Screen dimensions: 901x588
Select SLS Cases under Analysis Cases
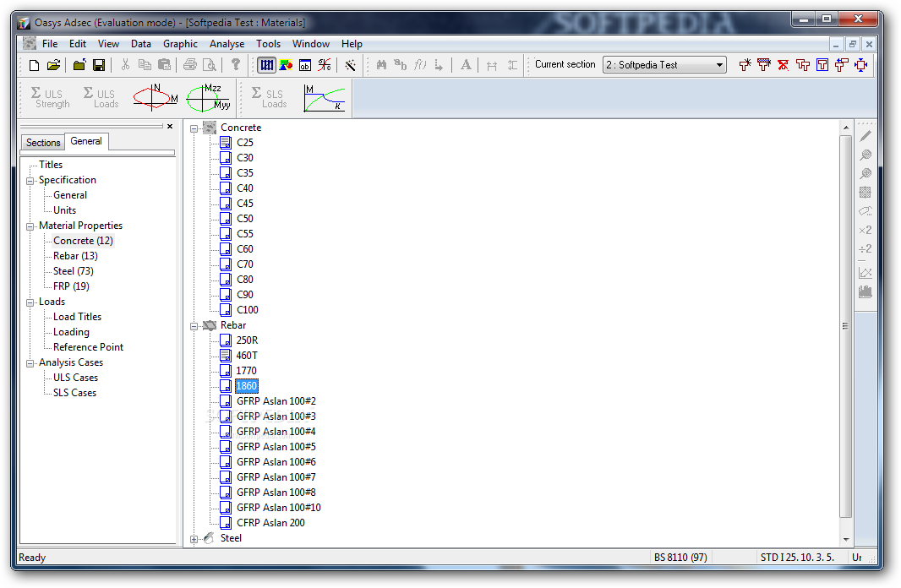point(74,394)
